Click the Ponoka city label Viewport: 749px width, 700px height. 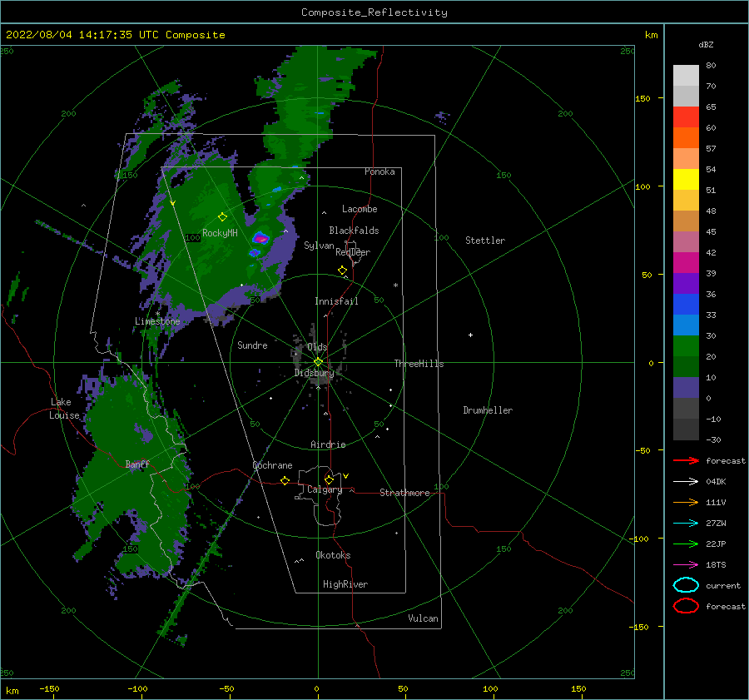point(379,171)
